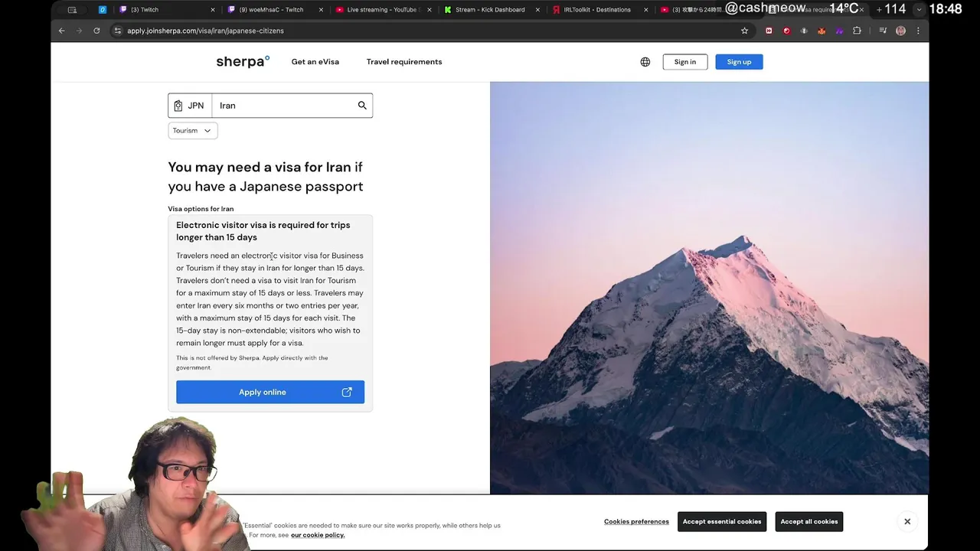Expand the Tourism purpose dropdown

click(193, 131)
